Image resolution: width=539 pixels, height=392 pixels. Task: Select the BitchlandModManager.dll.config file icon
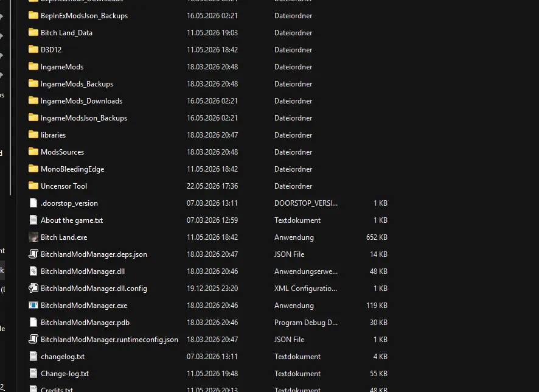[x=33, y=288]
